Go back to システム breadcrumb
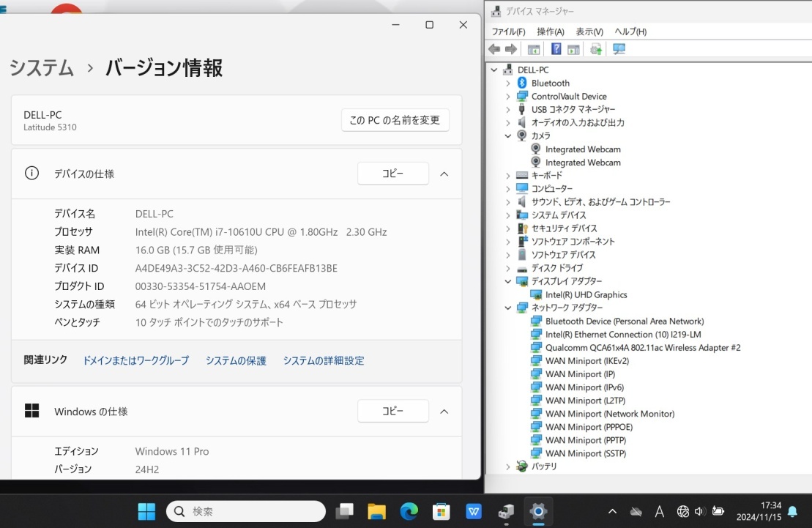The image size is (812, 528). [x=42, y=68]
